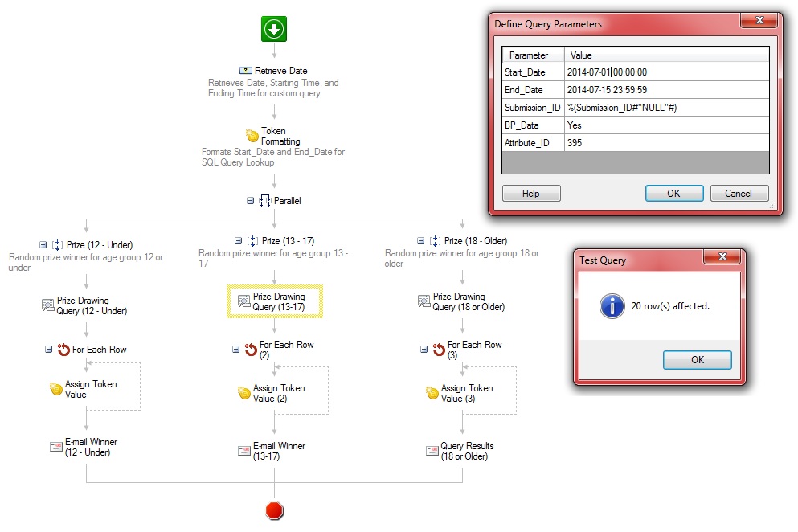Select the Retrieve Date activity icon
The height and width of the screenshot is (532, 798).
[245, 72]
